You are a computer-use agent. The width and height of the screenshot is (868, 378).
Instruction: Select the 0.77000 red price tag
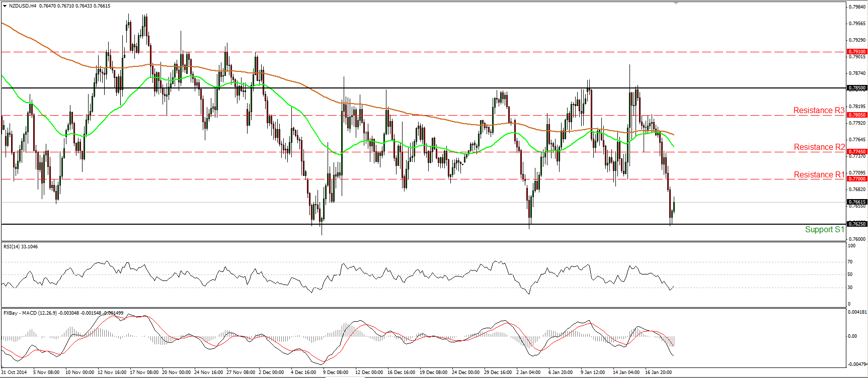click(857, 178)
